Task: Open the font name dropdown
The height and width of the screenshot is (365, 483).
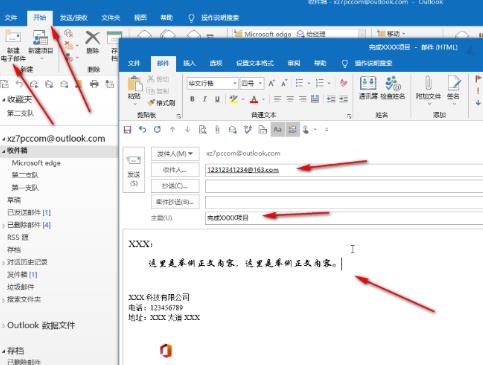Action: click(235, 83)
